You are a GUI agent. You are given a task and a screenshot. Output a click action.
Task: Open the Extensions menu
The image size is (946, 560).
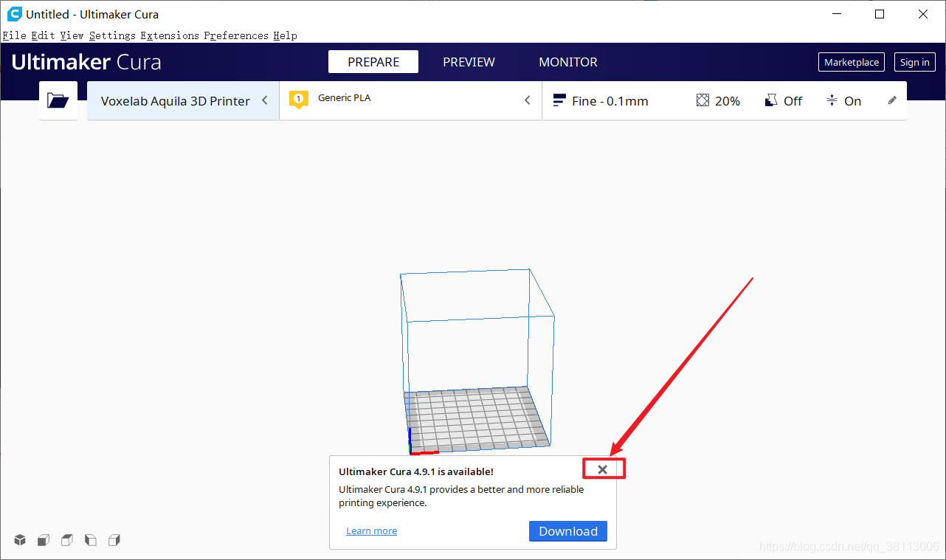tap(170, 35)
